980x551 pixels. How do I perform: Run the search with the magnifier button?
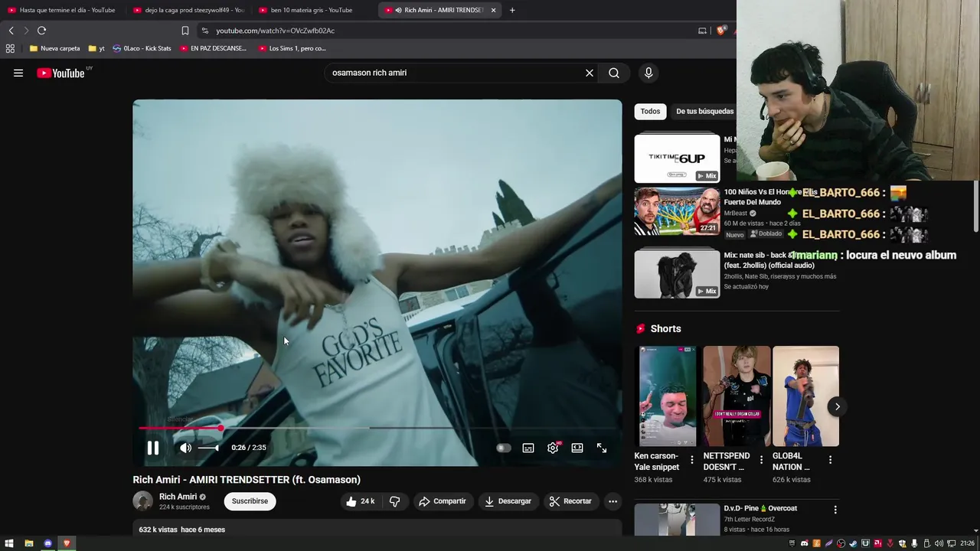pyautogui.click(x=614, y=73)
